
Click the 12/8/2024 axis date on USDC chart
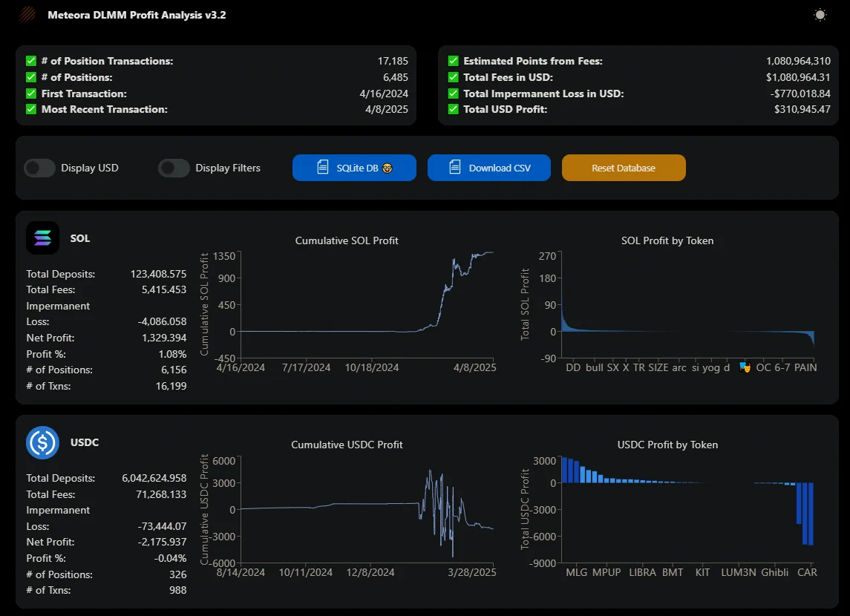pyautogui.click(x=370, y=572)
